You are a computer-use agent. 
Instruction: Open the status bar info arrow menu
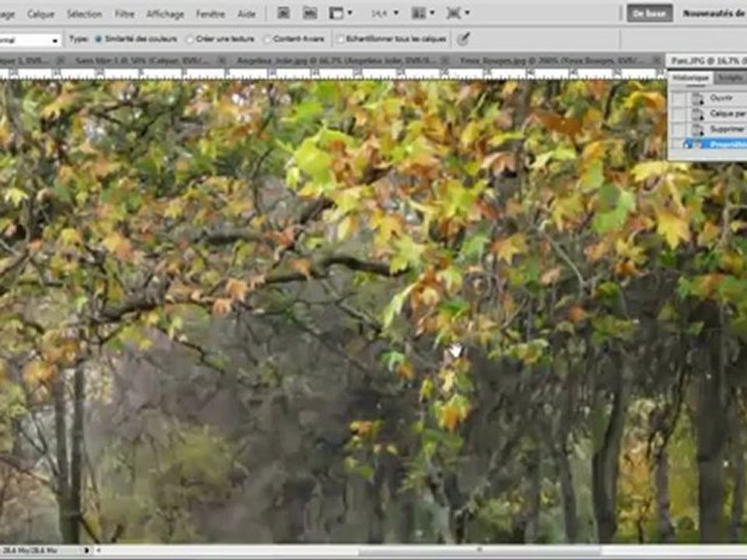(86, 551)
